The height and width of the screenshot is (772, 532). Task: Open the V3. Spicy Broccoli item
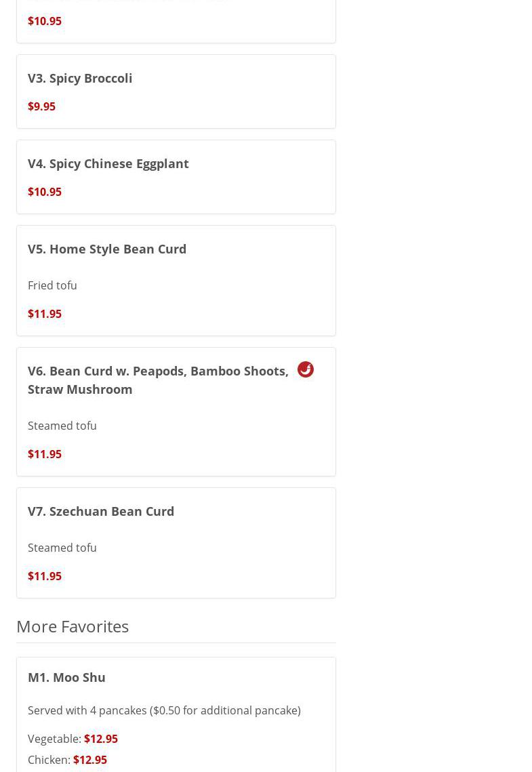point(80,78)
